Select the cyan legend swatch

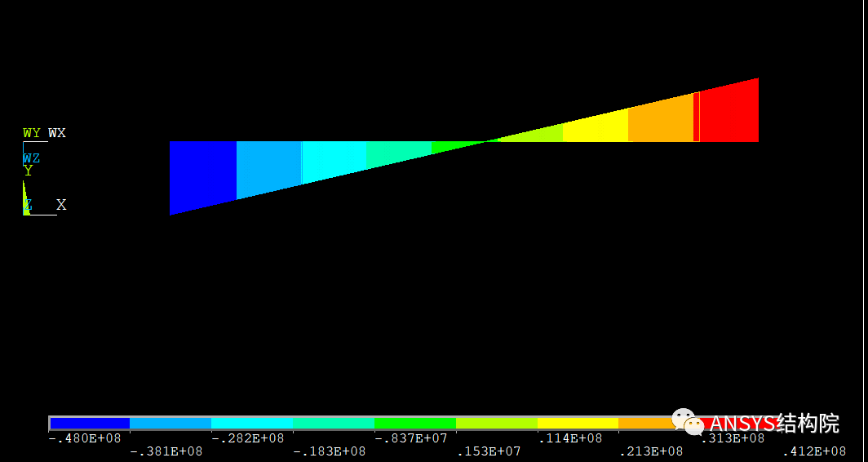[252, 423]
